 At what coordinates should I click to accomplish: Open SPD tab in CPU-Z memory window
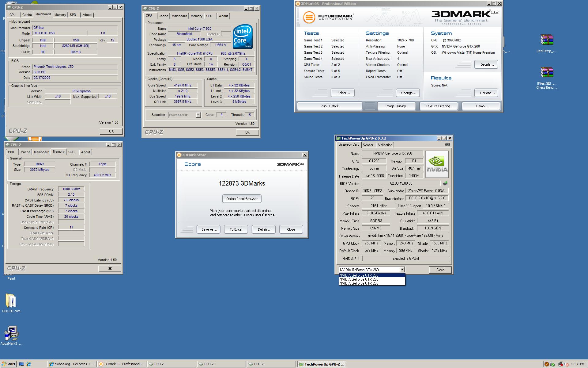pos(71,152)
